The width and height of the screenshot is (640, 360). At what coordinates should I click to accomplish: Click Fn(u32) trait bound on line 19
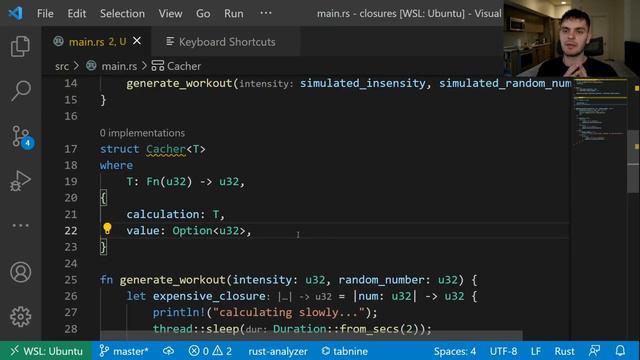pyautogui.click(x=169, y=181)
